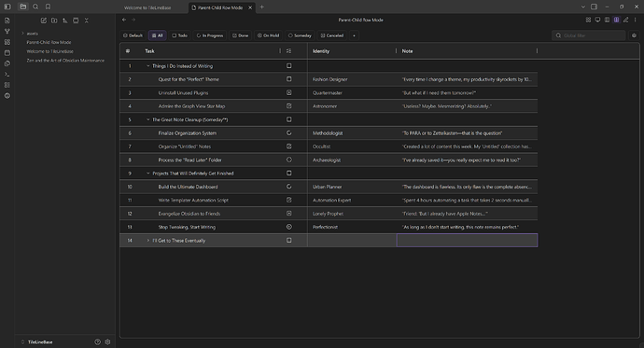Screen dimensions: 644x348
Task: Navigate back with the left arrow
Action: coord(124,20)
